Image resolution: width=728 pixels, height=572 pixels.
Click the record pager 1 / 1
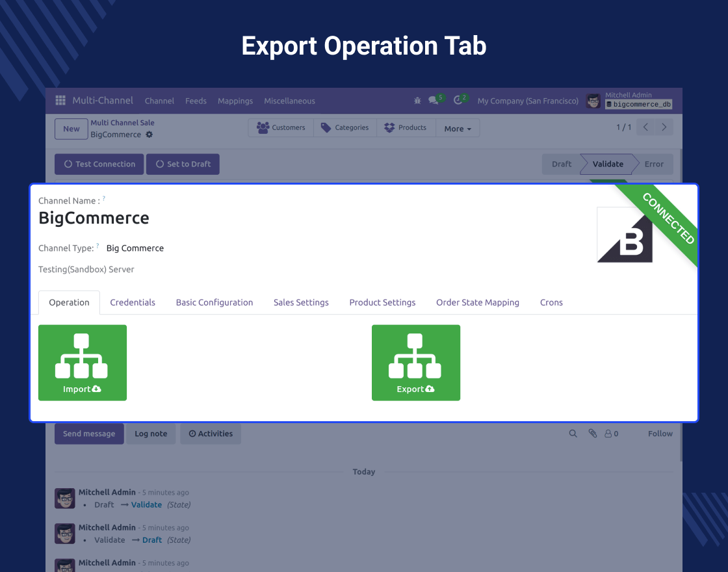(623, 127)
